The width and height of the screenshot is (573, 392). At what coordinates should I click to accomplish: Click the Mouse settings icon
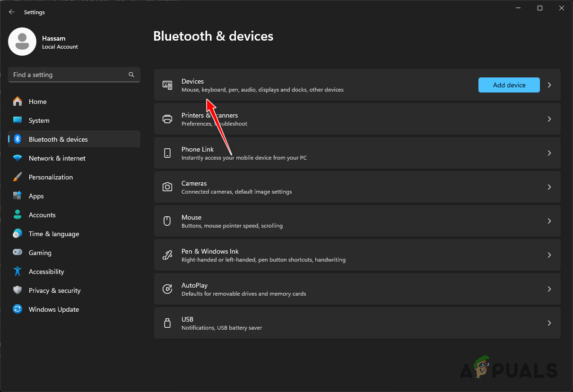167,221
